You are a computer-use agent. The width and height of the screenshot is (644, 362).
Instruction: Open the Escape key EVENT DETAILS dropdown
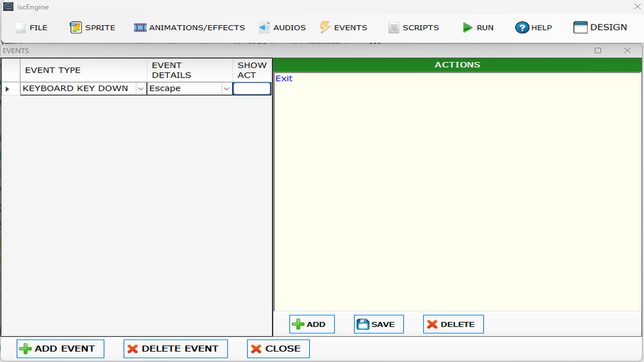click(227, 88)
